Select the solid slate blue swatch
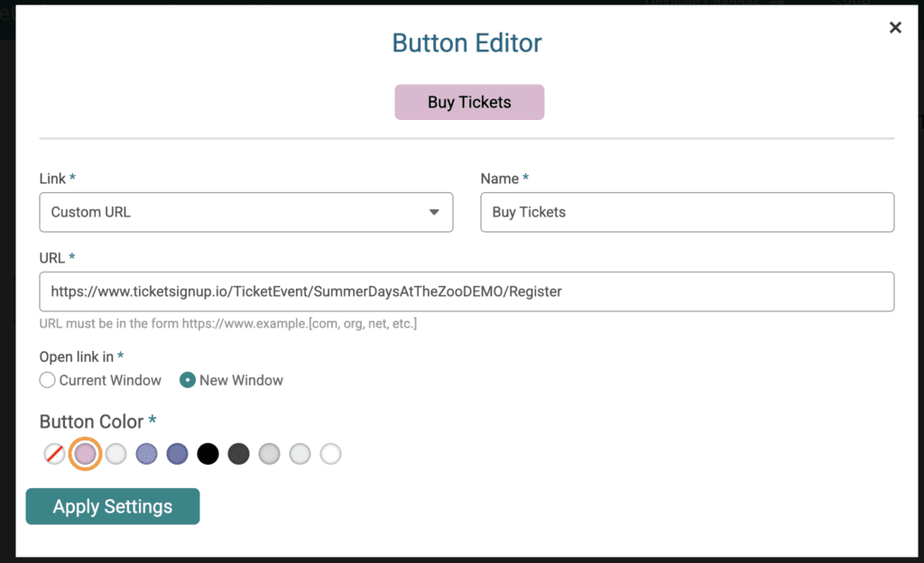 coord(178,454)
